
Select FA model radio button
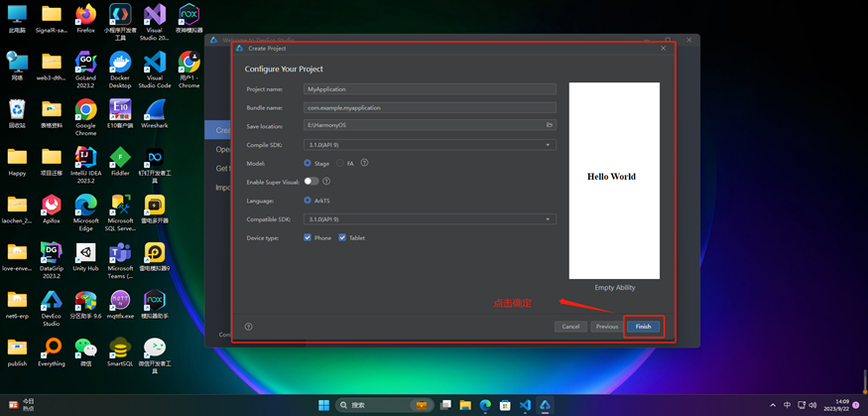coord(340,163)
